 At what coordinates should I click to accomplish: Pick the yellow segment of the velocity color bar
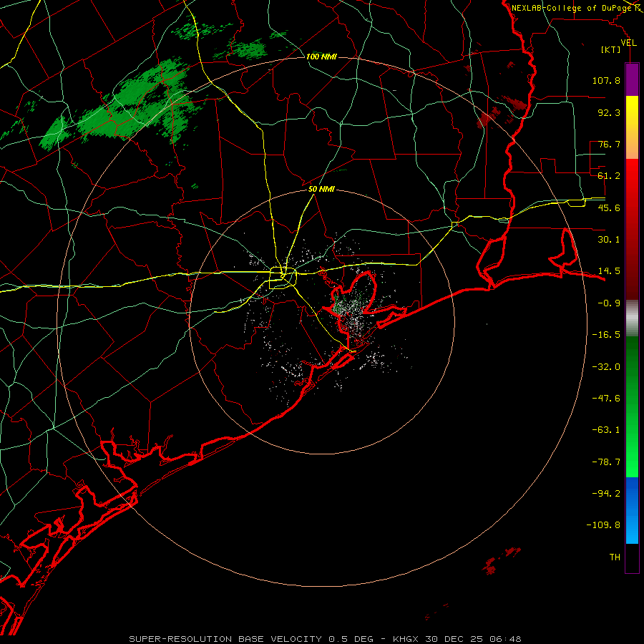pos(632,127)
